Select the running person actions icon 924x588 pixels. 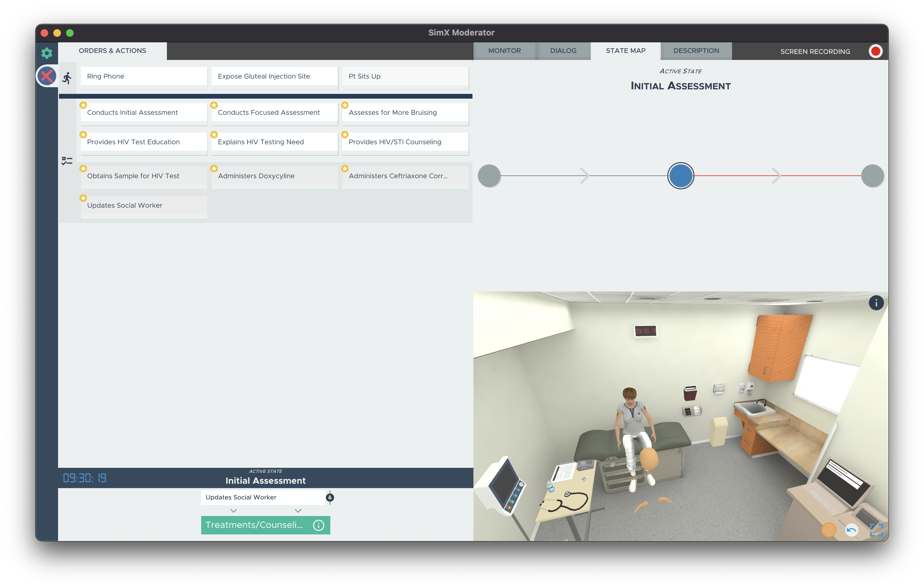tap(67, 78)
